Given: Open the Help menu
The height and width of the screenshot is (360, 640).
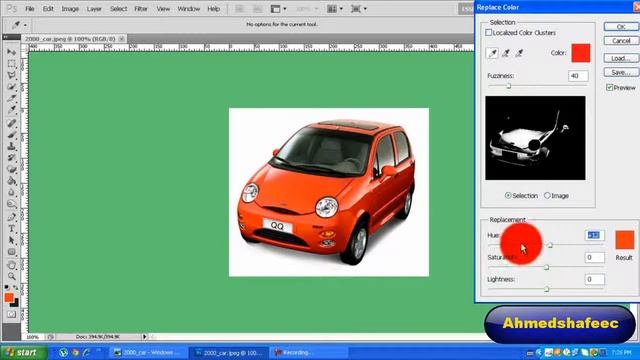Looking at the screenshot, I should [213, 9].
